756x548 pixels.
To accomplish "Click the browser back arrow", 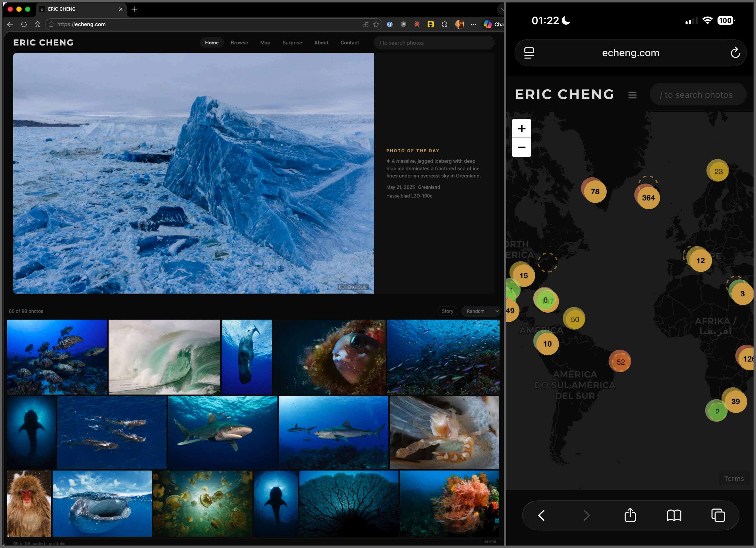I will coord(10,24).
